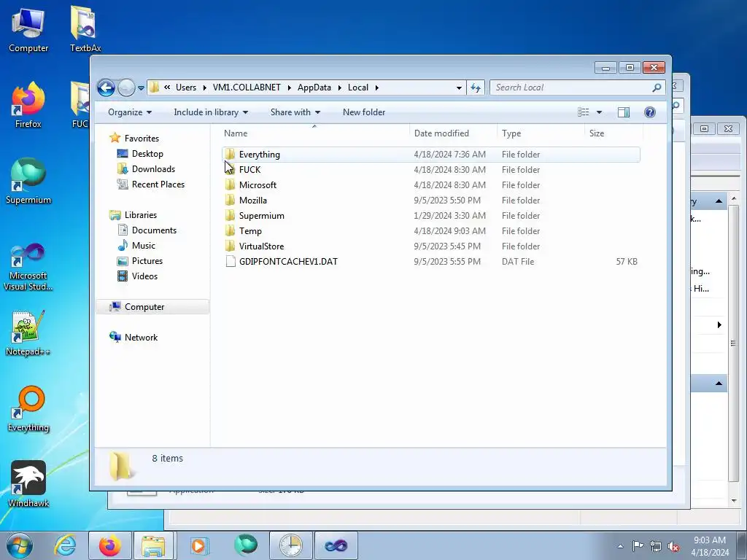
Task: Show the preview pane
Action: pyautogui.click(x=623, y=112)
